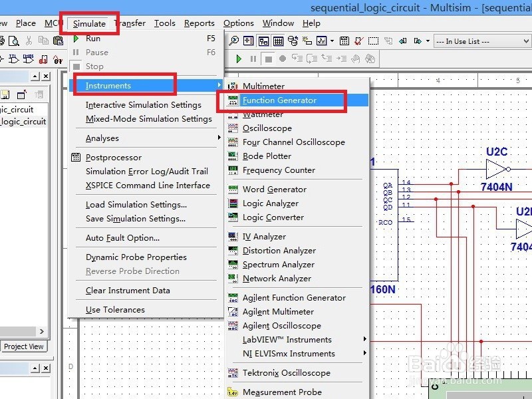This screenshot has width=532, height=399.
Task: Click the stop simulation toolbar button
Action: pos(268,59)
